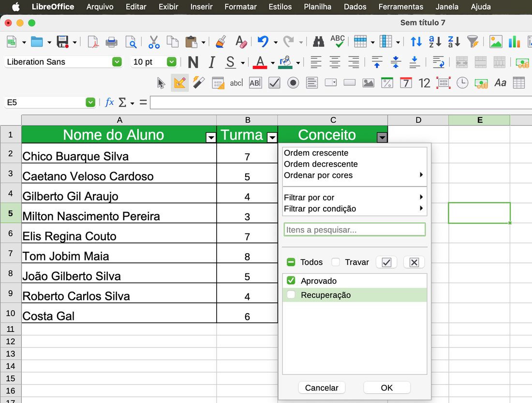This screenshot has height=403, width=532.
Task: Open the font size dropdown
Action: tap(171, 62)
